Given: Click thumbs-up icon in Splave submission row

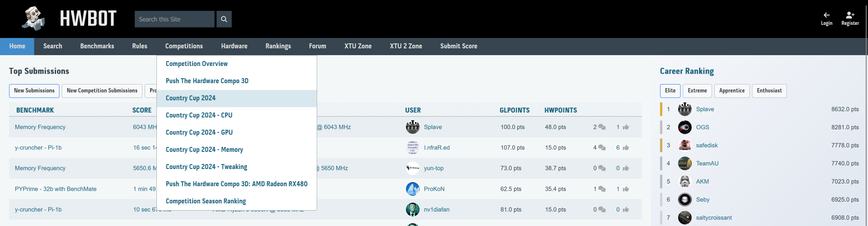Looking at the screenshot, I should pos(626,127).
